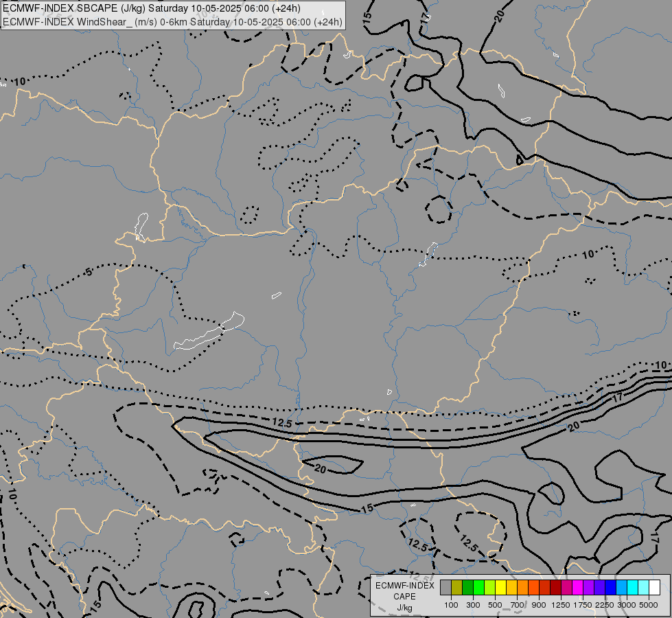Choose the pure blue legend swatch

tap(610, 588)
